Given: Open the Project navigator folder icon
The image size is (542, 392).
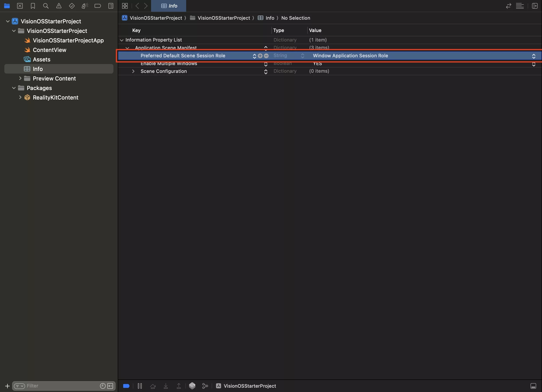Looking at the screenshot, I should coord(7,6).
